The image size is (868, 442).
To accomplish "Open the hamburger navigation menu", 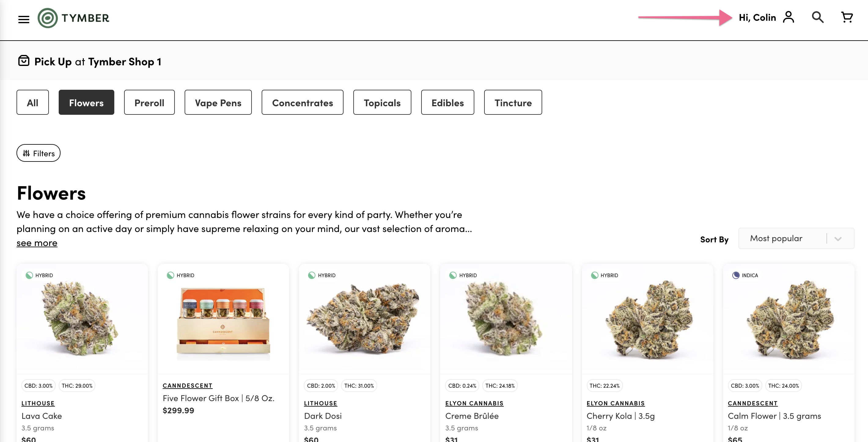I will tap(24, 20).
